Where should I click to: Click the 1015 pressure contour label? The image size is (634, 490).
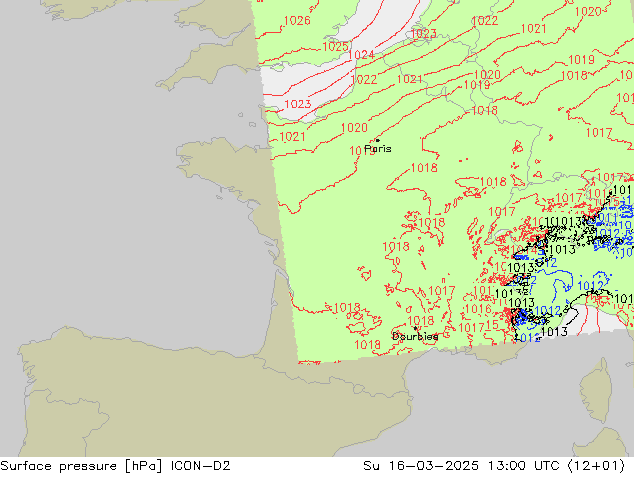click(493, 326)
